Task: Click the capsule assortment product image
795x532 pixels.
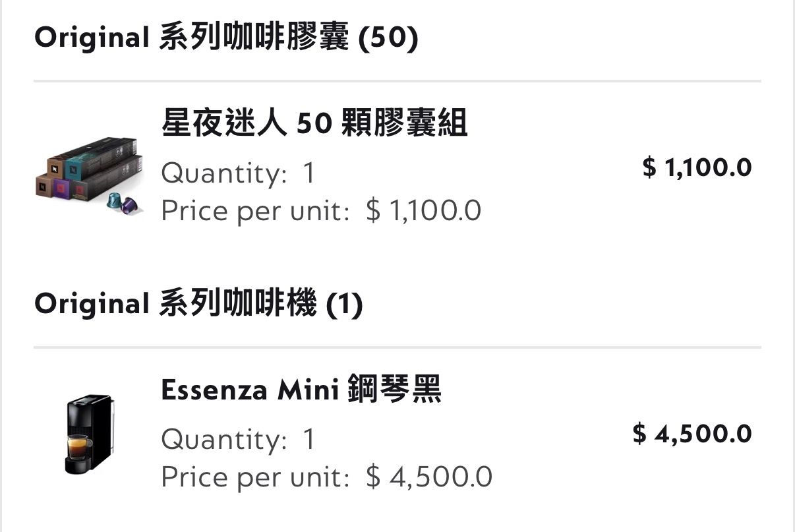Action: tap(89, 174)
